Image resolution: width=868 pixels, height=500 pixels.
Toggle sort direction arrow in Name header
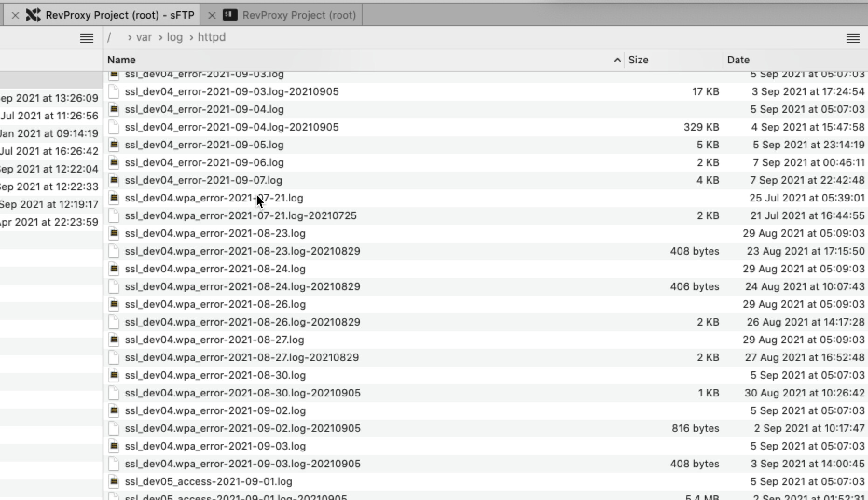click(x=617, y=60)
